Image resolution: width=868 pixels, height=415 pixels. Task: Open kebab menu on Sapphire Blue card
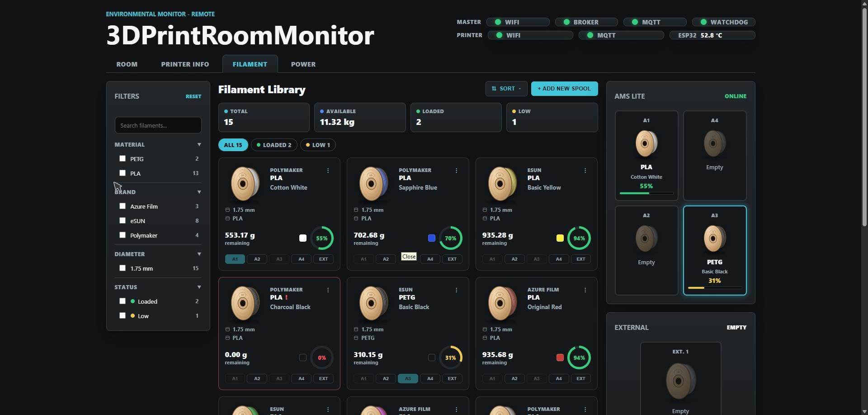(x=456, y=171)
